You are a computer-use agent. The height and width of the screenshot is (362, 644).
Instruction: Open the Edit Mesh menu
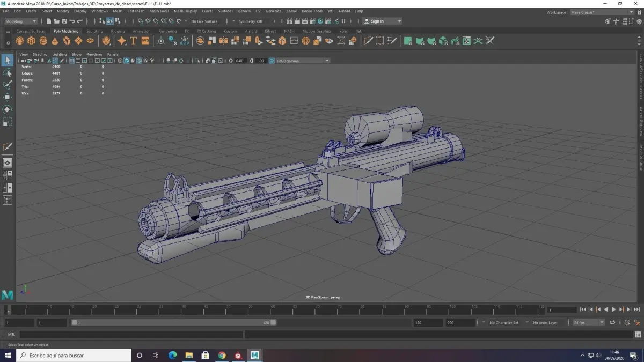tap(136, 11)
